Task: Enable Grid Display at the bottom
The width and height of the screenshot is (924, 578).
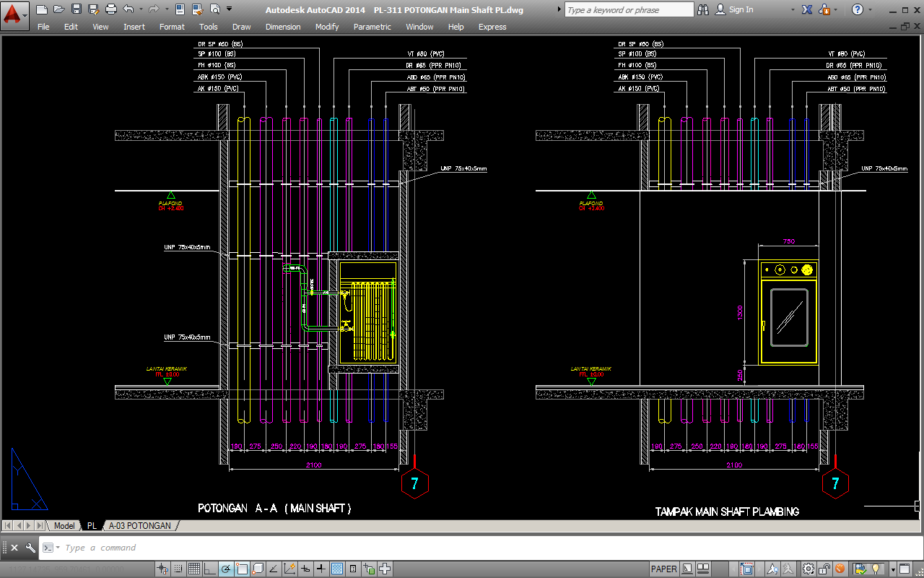Action: (195, 569)
